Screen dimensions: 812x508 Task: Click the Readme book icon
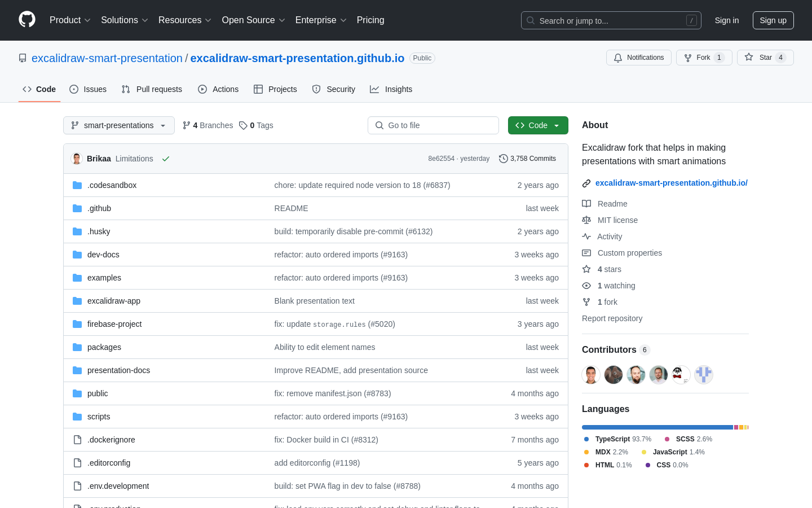pyautogui.click(x=586, y=204)
